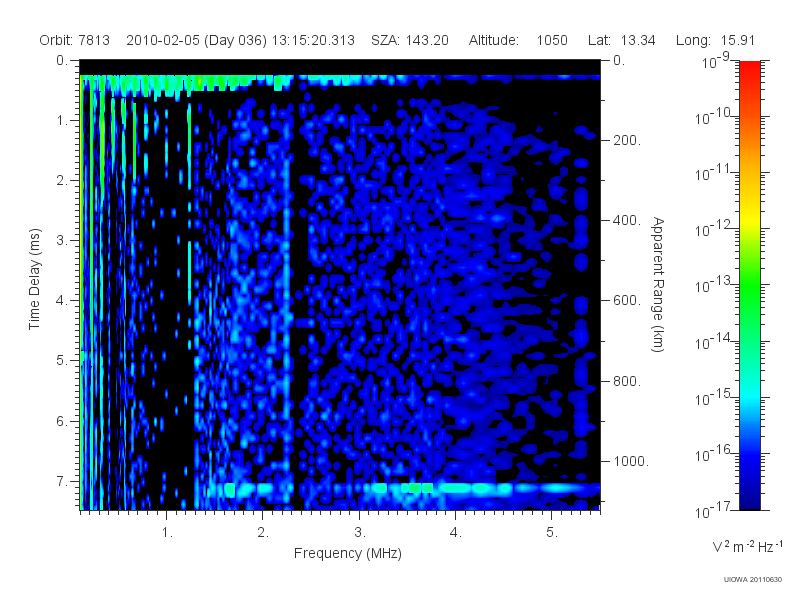This screenshot has height=600, width=800.
Task: Click the 200. apparent range tick label
Action: coord(627,140)
